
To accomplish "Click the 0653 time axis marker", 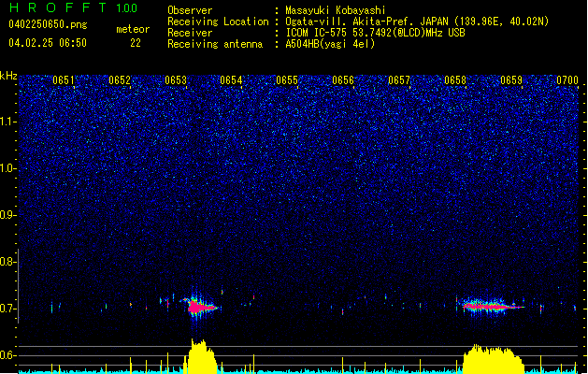I will [x=176, y=80].
